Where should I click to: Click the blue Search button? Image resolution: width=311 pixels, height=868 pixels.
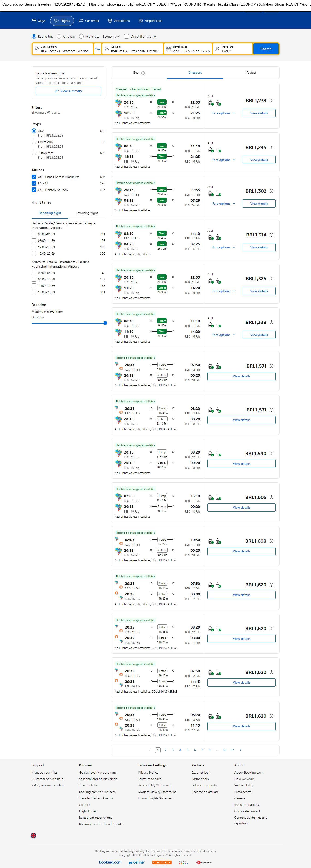coord(266,49)
